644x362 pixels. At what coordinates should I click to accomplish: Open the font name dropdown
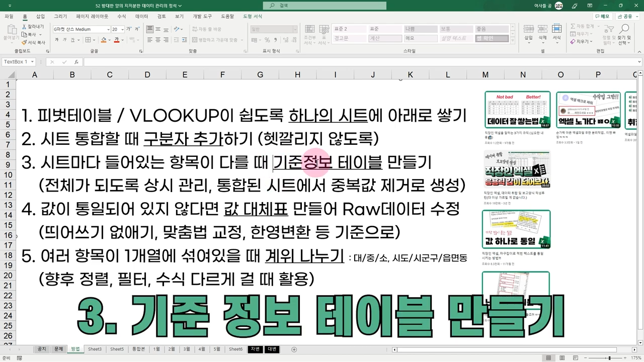coord(108,29)
